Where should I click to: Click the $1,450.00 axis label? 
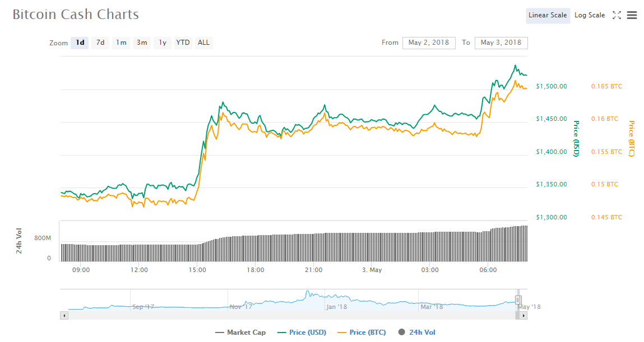coord(551,119)
